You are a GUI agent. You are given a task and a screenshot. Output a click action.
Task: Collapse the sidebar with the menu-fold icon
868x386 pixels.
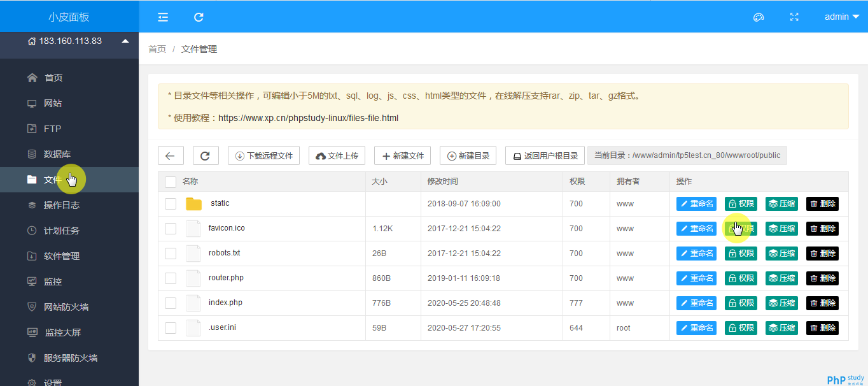point(163,17)
